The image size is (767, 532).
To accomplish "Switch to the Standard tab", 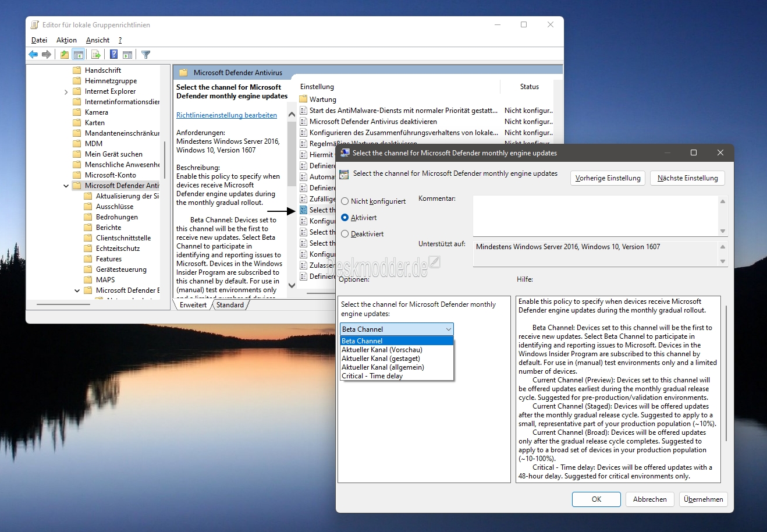I will point(230,305).
